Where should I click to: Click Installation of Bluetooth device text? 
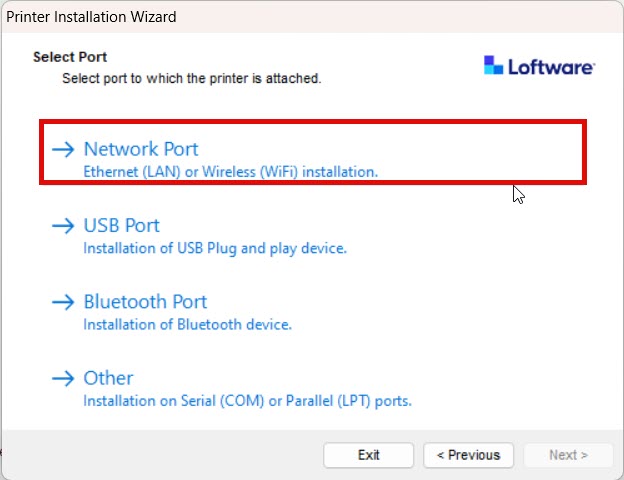click(x=187, y=325)
